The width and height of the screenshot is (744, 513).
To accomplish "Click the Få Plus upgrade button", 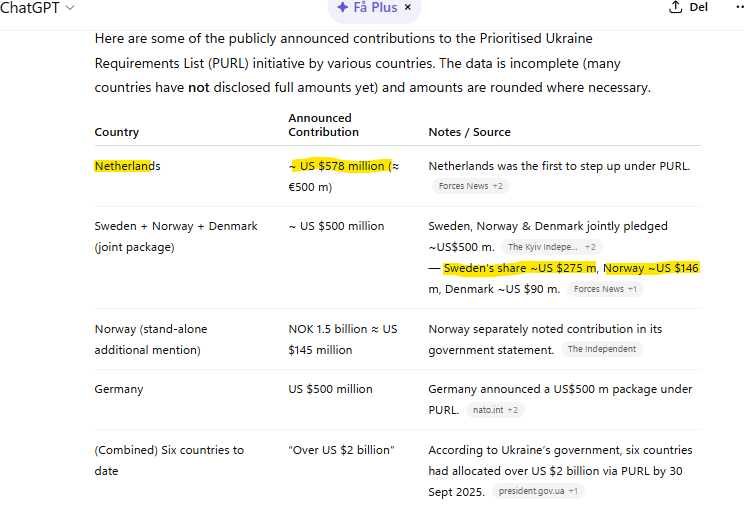I will [x=366, y=8].
